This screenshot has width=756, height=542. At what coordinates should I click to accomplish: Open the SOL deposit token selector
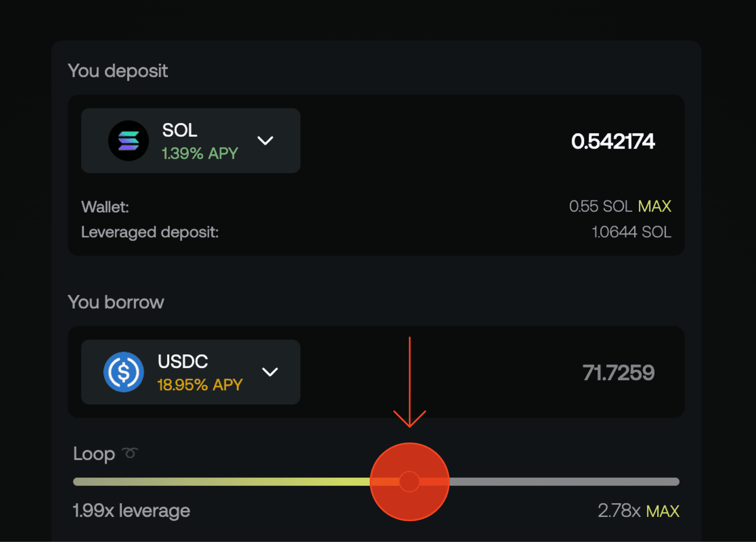(191, 141)
